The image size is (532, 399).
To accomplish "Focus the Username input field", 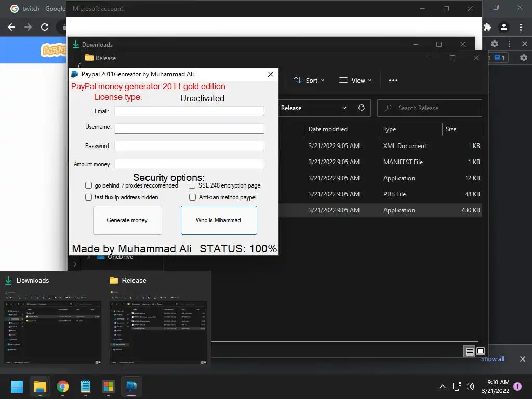I will coord(189,128).
